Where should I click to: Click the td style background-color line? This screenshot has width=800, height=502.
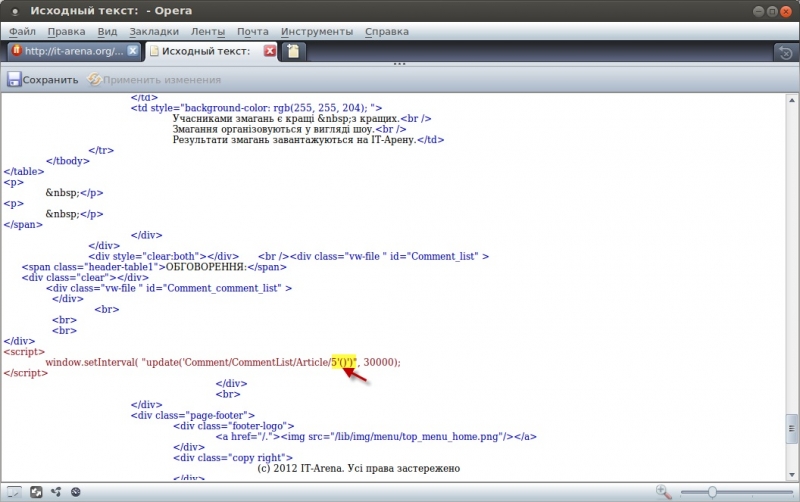pos(256,108)
